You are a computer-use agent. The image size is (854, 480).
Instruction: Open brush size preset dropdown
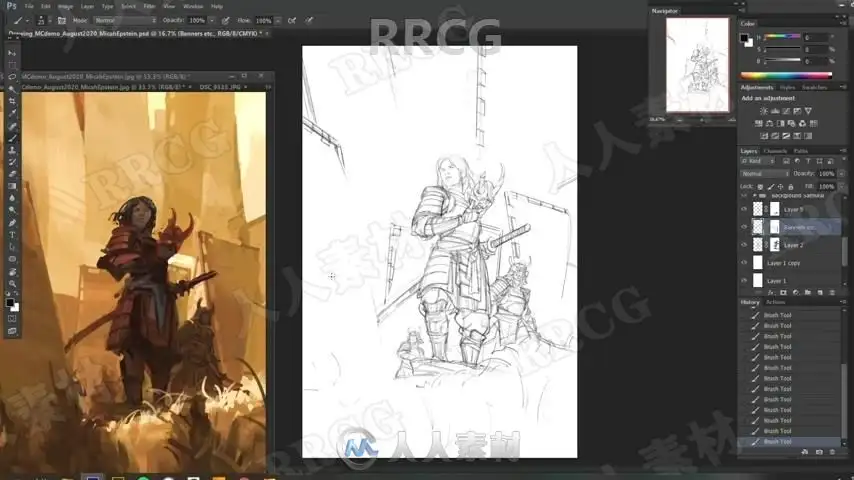tap(50, 21)
